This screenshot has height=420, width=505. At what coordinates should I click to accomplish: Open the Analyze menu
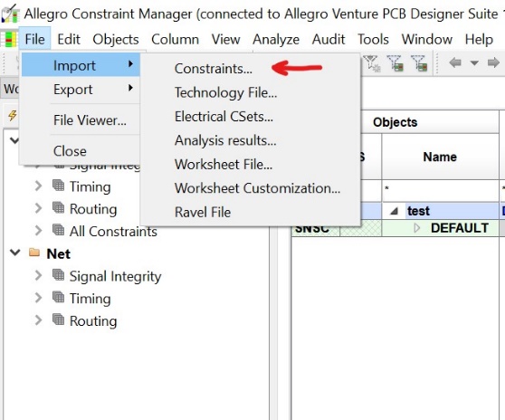276,39
